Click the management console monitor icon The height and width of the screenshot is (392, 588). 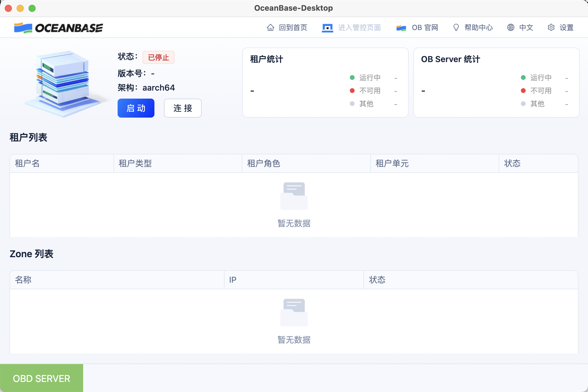pyautogui.click(x=327, y=28)
